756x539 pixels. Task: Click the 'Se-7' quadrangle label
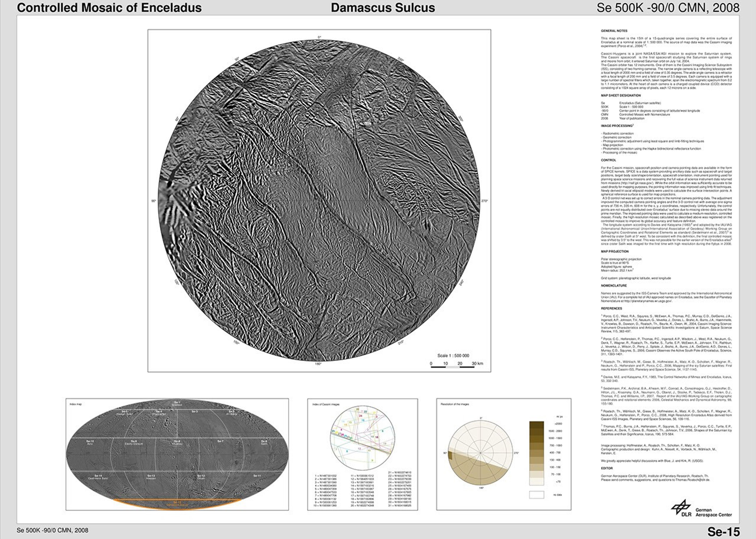(220, 441)
